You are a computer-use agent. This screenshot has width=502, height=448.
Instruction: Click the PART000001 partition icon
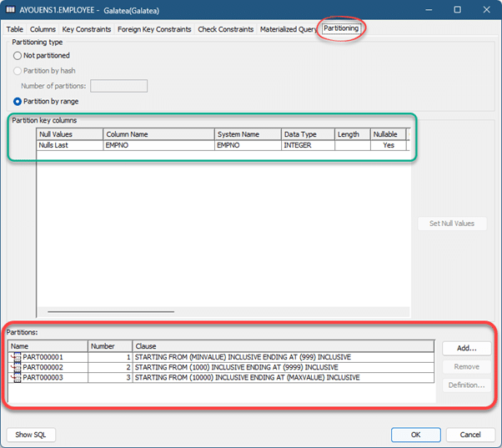tap(16, 357)
